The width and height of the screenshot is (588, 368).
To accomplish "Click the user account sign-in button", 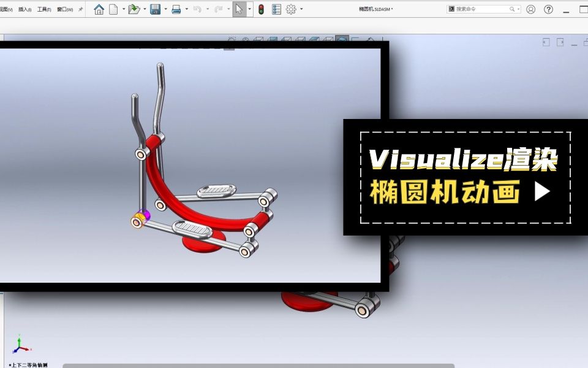I will [x=530, y=9].
